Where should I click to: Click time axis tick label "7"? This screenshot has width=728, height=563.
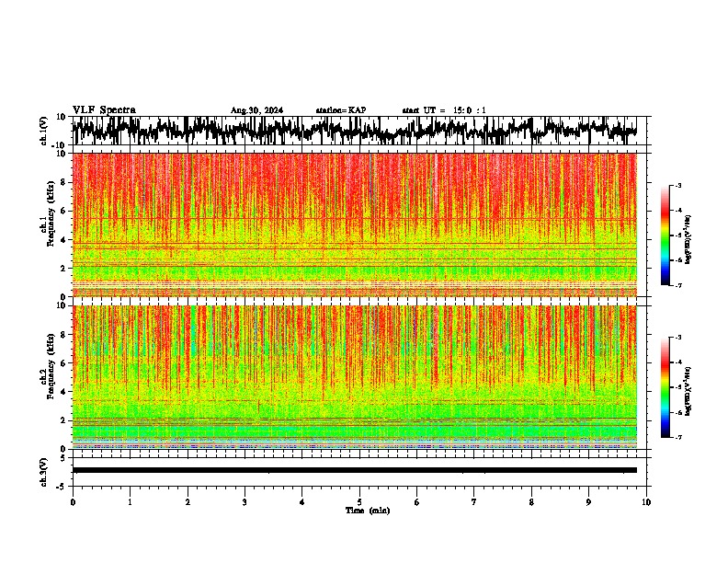pos(474,502)
